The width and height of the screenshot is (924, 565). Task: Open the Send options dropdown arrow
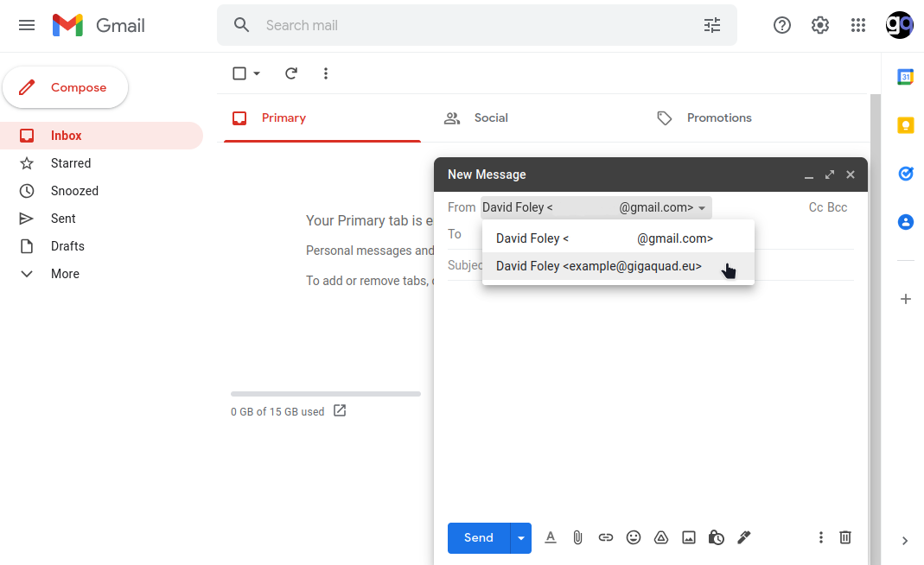521,537
